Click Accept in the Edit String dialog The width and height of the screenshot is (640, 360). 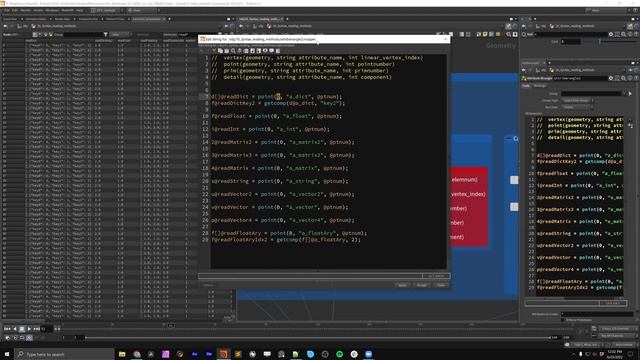422,285
